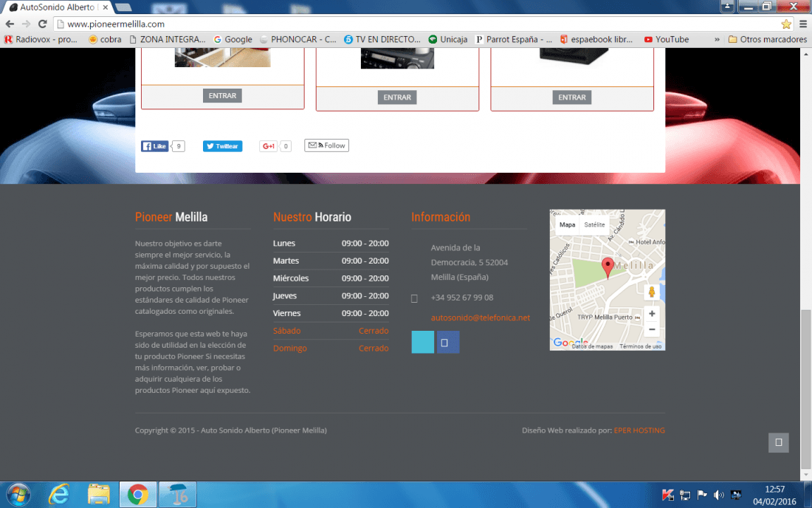The width and height of the screenshot is (812, 508).
Task: Click the Chrome taskbar icon
Action: tap(138, 495)
